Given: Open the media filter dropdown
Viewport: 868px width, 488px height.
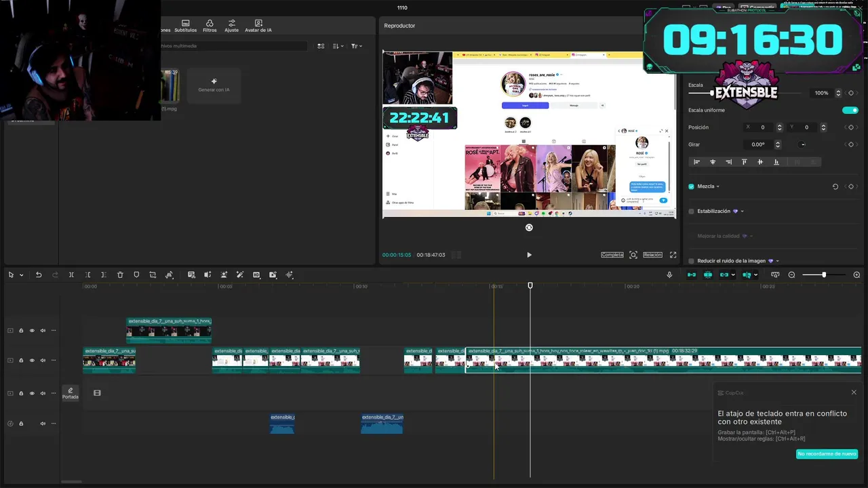Looking at the screenshot, I should (x=357, y=46).
